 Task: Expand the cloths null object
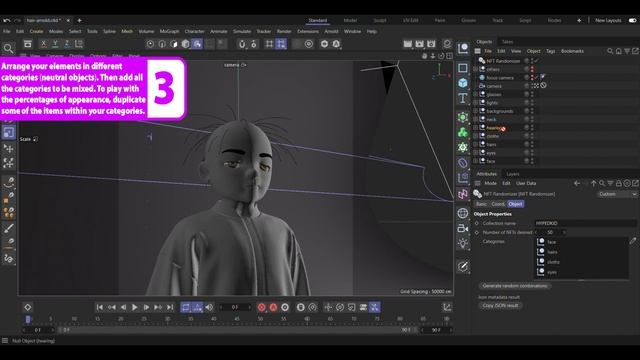(x=476, y=136)
